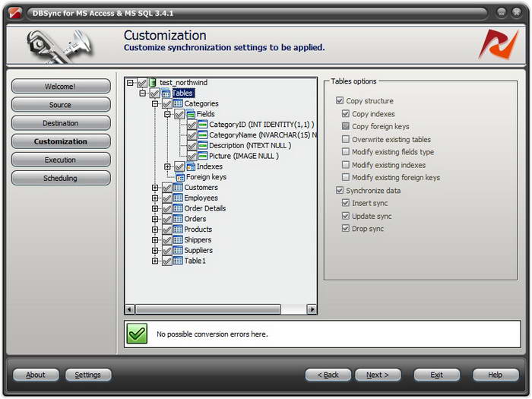
Task: Enable Modify existing fields type
Action: click(346, 152)
